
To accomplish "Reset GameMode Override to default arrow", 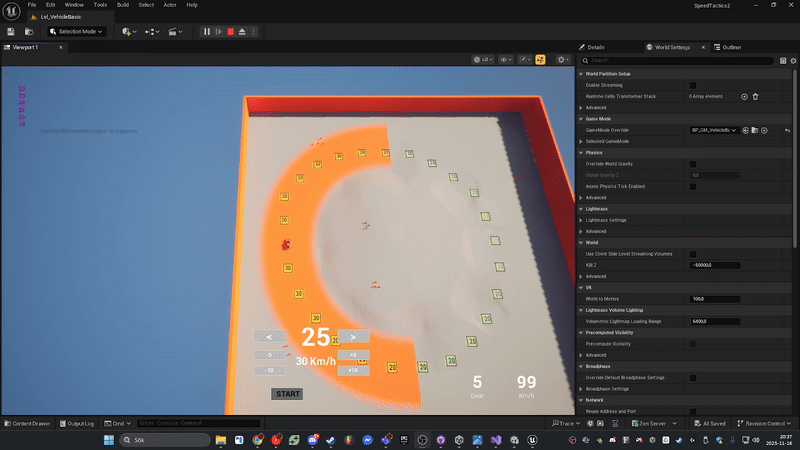I will pyautogui.click(x=787, y=130).
